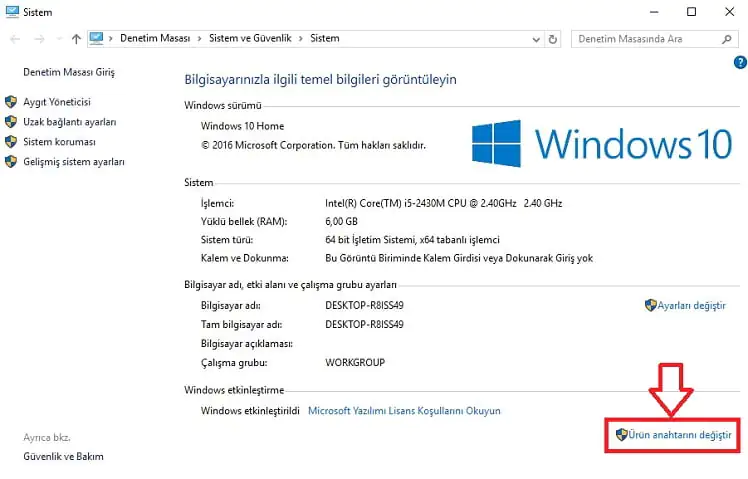Expand the chevron after Denetim Masası breadcrumb
Viewport: 748px width, 479px height.
tap(201, 39)
